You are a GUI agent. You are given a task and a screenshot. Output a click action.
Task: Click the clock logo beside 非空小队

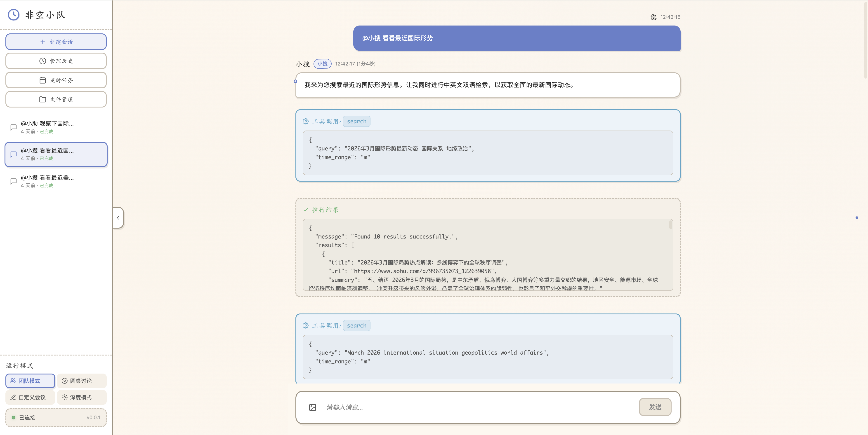tap(14, 15)
